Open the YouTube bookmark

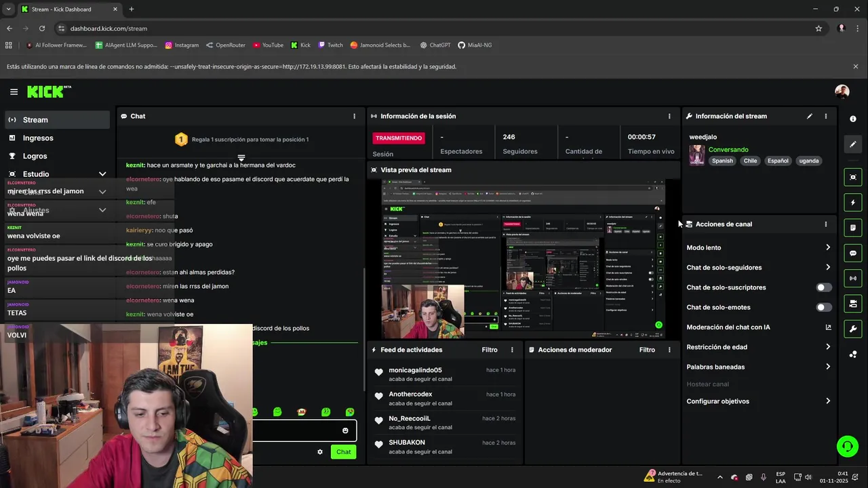(268, 45)
